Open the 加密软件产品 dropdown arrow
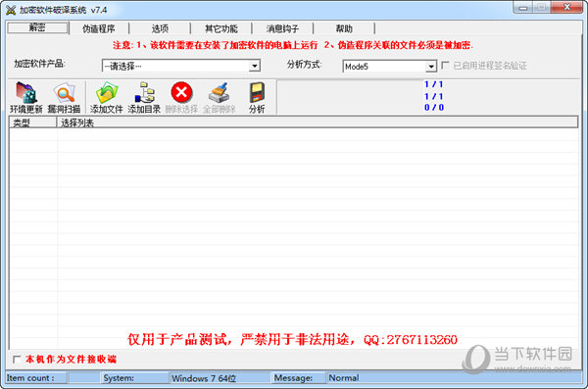 255,66
